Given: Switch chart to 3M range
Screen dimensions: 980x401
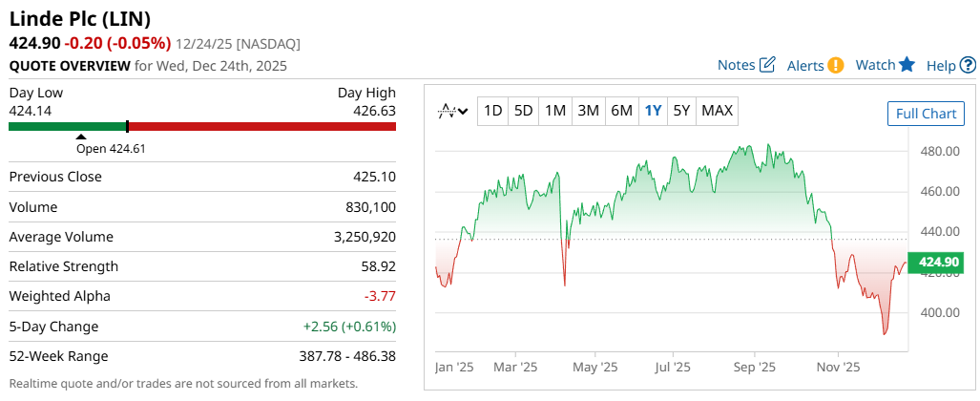Looking at the screenshot, I should point(588,111).
